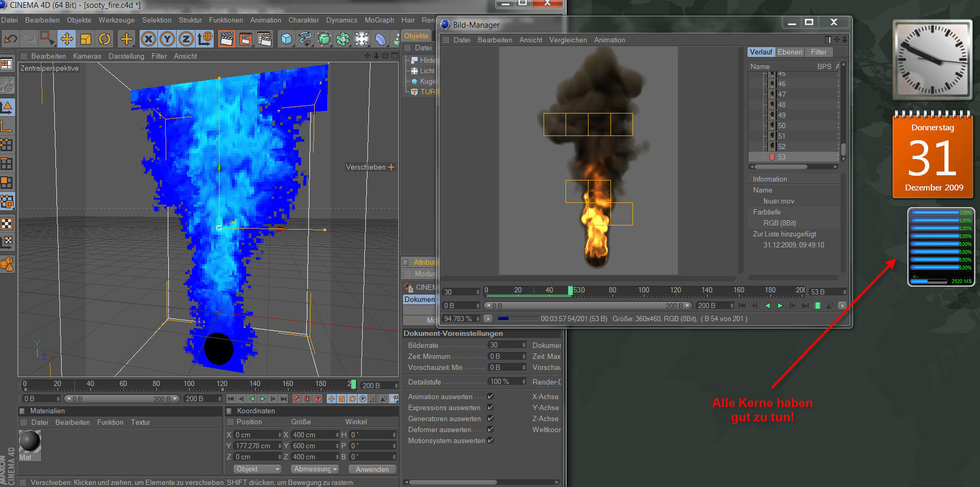Switch to the Filter tab in Bild-Manager
This screenshot has height=487, width=980.
coord(818,52)
